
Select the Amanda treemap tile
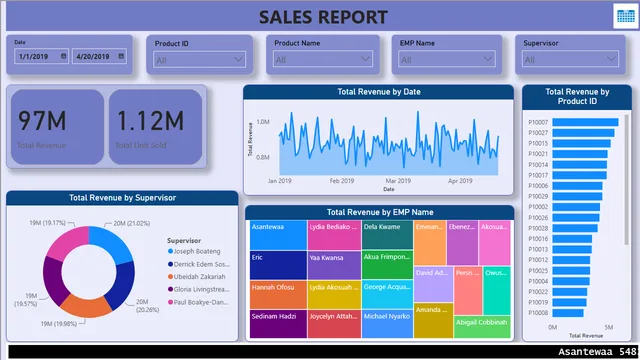tap(433, 320)
